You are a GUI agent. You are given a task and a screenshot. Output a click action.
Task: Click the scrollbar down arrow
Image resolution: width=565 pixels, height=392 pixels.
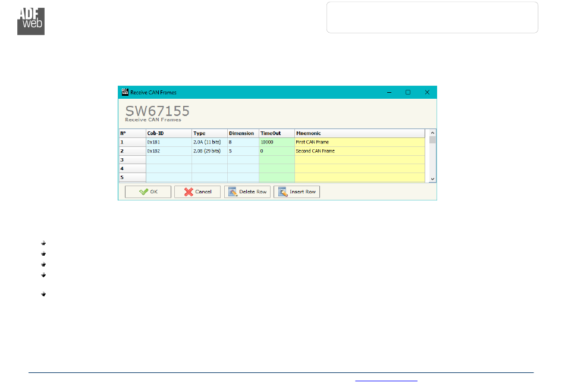click(432, 179)
